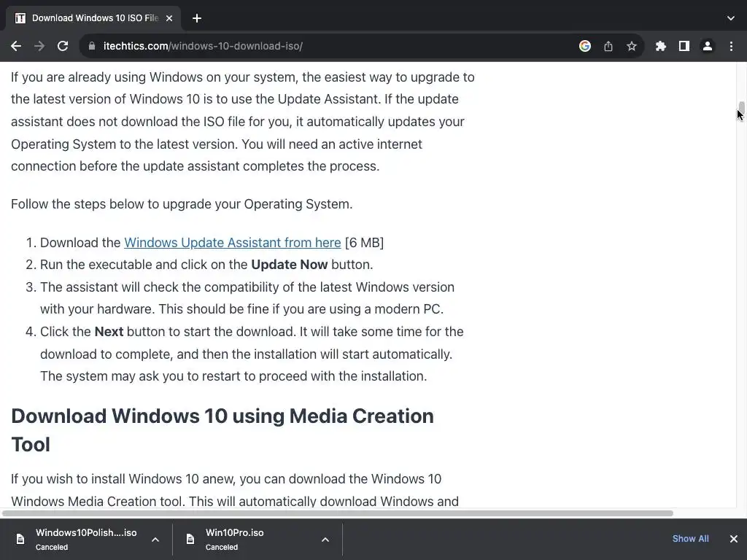Click the Win10Pro.iso download item name
Viewport: 747px width, 560px height.
(234, 532)
